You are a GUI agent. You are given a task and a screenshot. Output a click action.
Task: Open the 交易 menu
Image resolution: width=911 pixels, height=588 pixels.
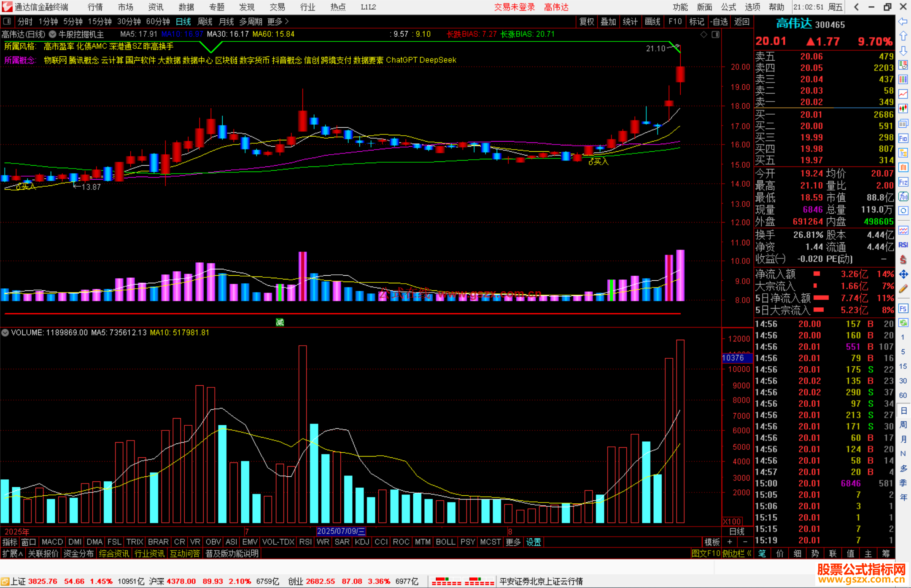coord(277,7)
